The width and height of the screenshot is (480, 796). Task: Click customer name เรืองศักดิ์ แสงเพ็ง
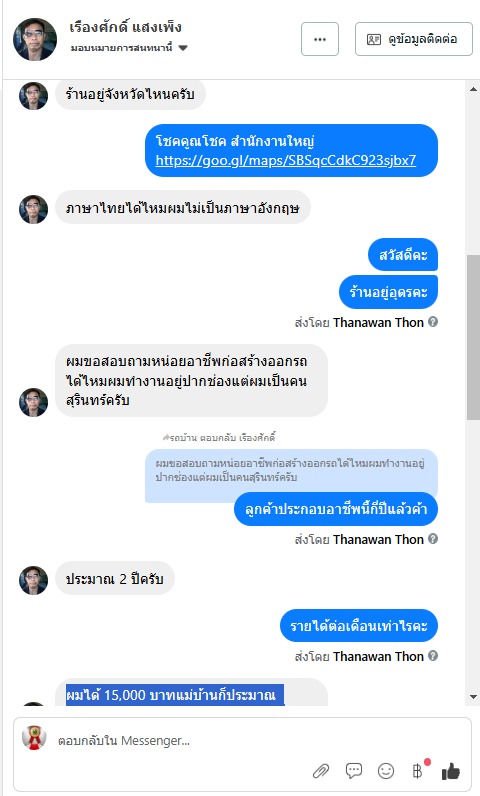click(x=125, y=27)
